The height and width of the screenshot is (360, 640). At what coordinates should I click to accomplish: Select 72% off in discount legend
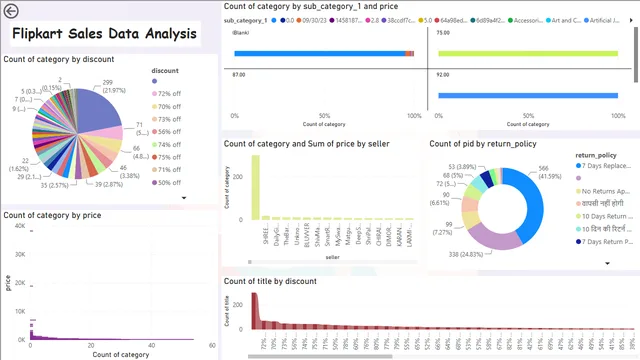pos(167,93)
